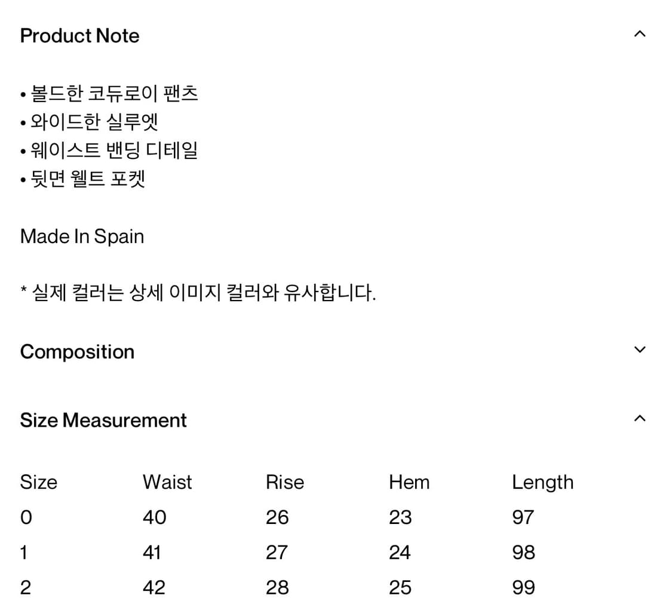Select the Product Note heading

coord(79,36)
